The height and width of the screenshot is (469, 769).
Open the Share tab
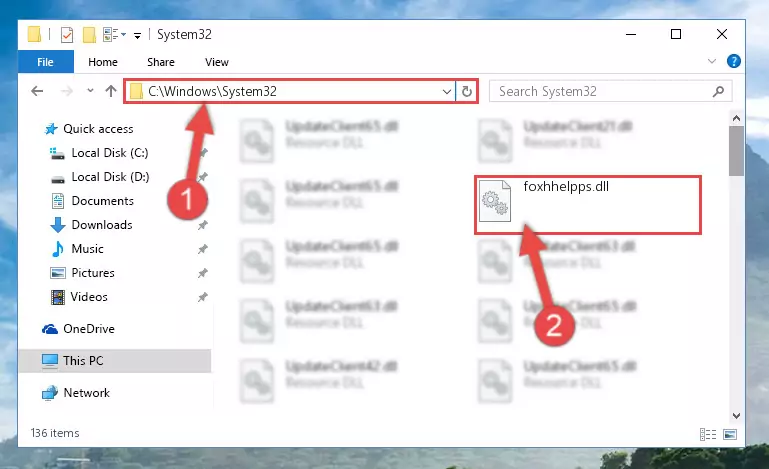point(161,62)
